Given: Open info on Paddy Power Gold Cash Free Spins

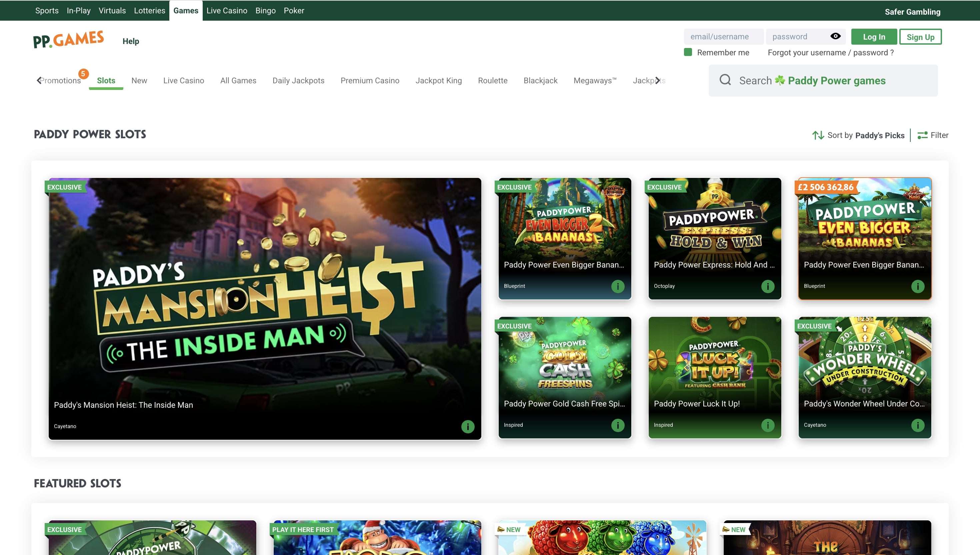Looking at the screenshot, I should click(618, 425).
